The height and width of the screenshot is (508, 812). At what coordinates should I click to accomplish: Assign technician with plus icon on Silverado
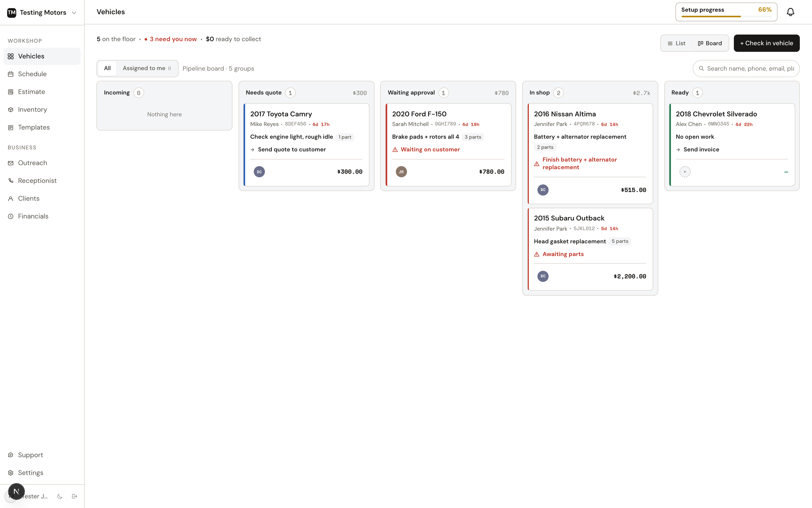685,172
